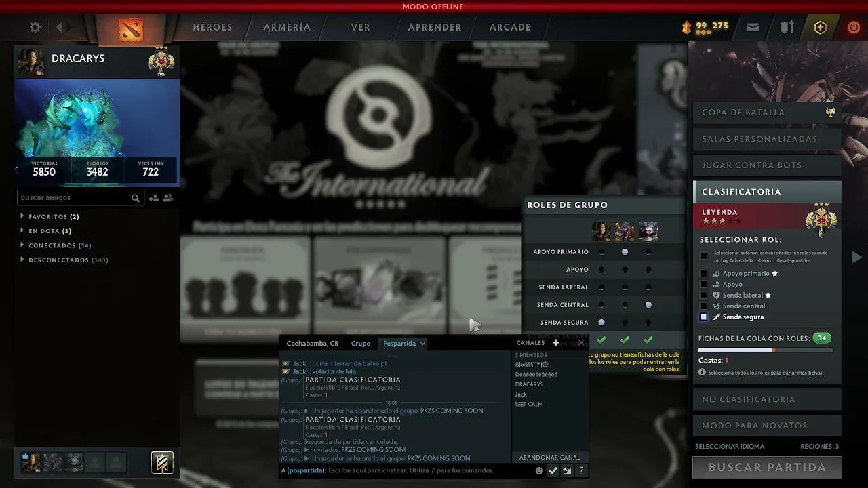This screenshot has height=488, width=868.
Task: Check the Apoyo primario role
Action: tap(703, 274)
